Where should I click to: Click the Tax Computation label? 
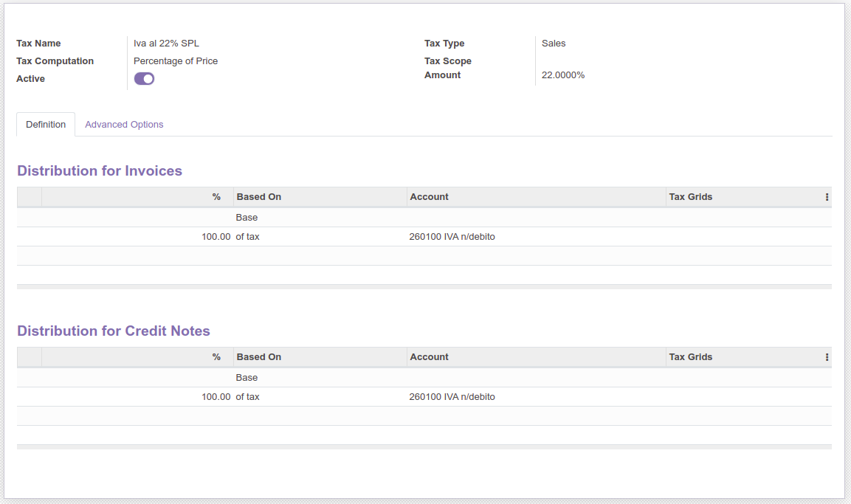click(55, 61)
